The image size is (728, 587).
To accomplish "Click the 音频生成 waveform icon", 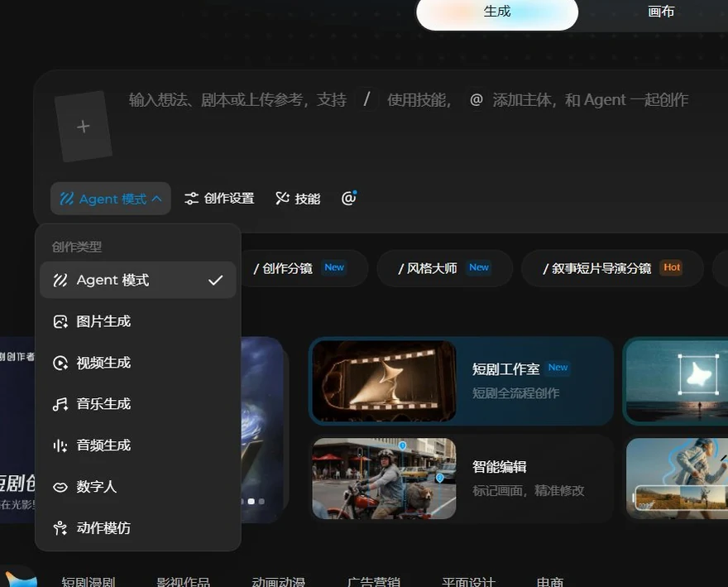I will coord(60,445).
